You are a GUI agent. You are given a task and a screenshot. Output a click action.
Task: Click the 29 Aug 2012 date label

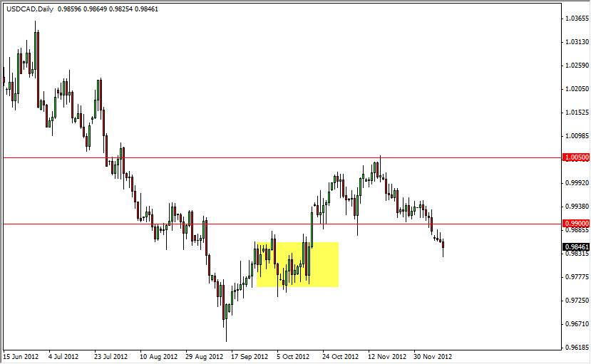point(205,356)
